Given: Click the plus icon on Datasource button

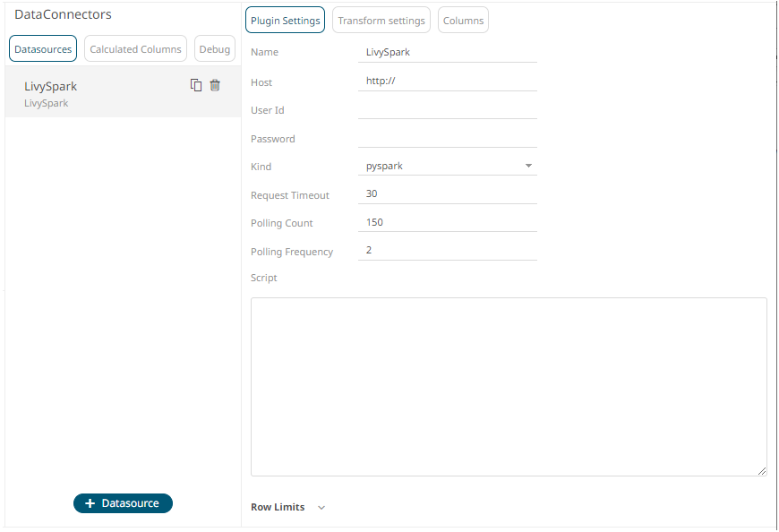Looking at the screenshot, I should click(x=90, y=503).
